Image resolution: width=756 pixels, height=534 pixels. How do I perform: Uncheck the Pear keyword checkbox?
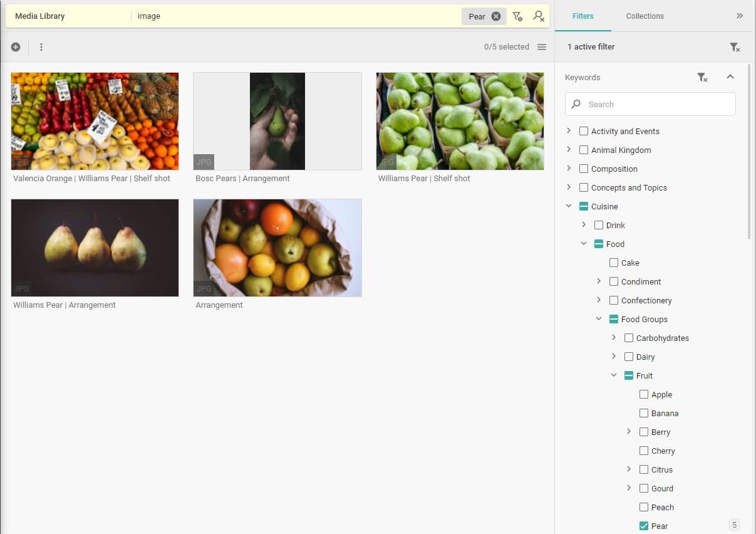(644, 526)
